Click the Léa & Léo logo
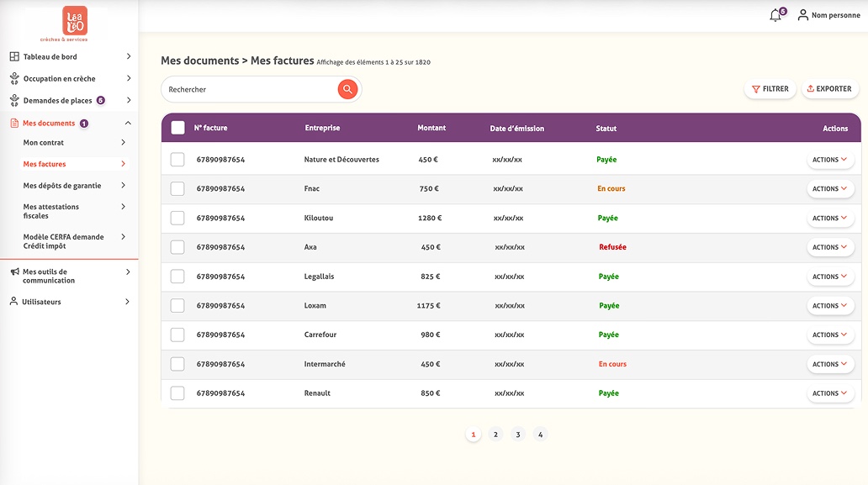 (x=75, y=21)
